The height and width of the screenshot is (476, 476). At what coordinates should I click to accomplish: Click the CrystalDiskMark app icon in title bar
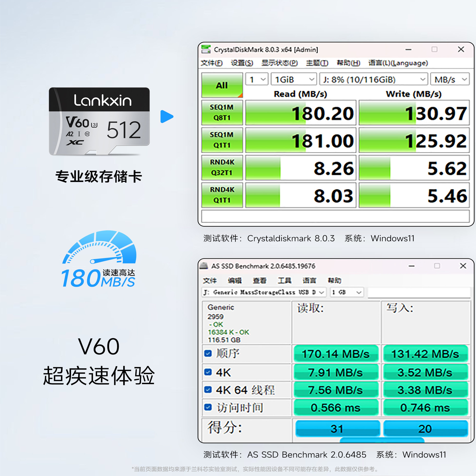click(206, 49)
